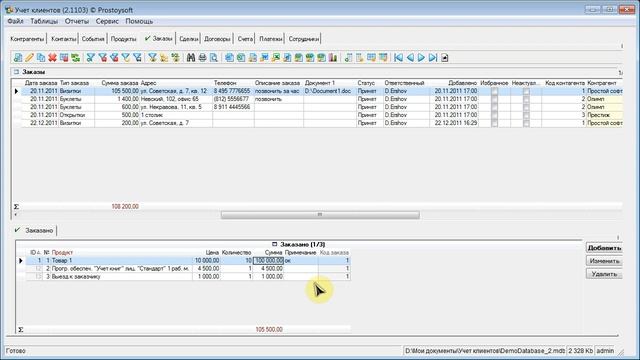Switch to the Счета tab
The image size is (640, 360).
[245, 39]
